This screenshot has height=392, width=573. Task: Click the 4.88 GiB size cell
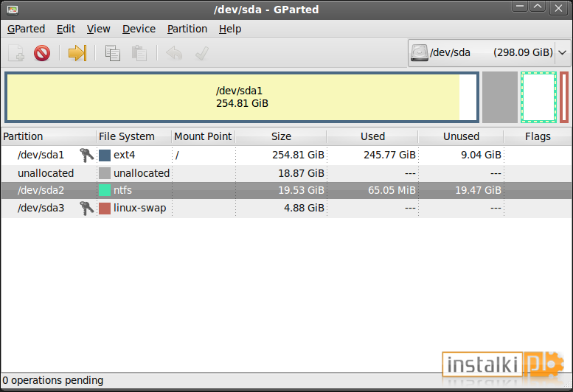[304, 208]
